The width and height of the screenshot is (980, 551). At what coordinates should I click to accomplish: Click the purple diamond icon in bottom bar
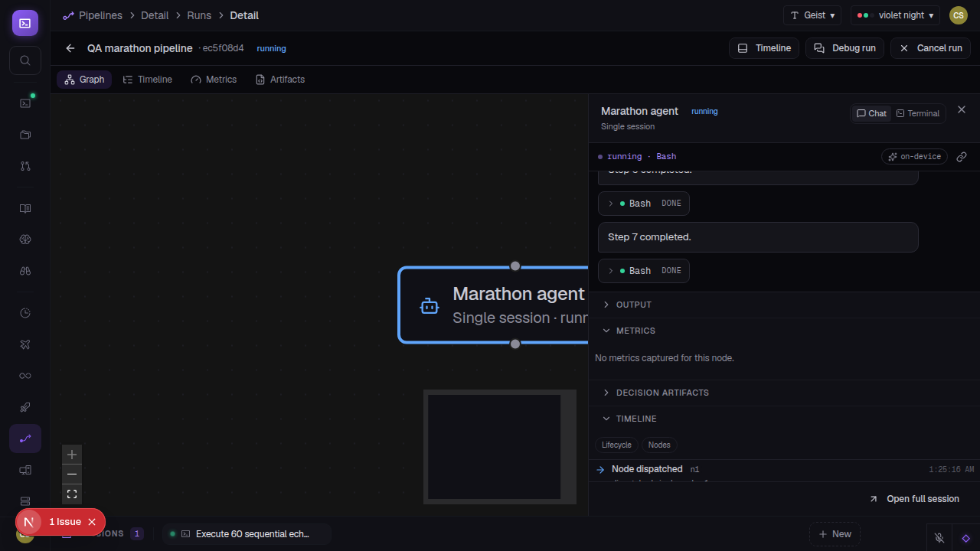966,538
